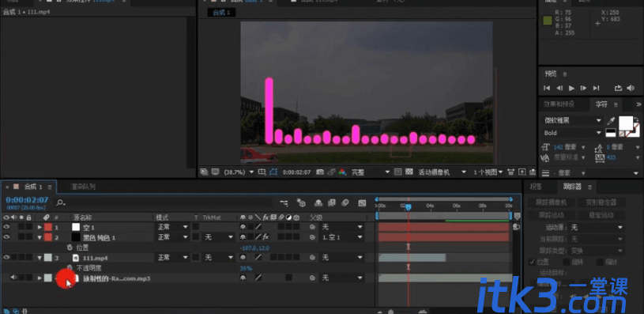Show channel and color management settings
This screenshot has width=644, height=314.
(x=342, y=172)
